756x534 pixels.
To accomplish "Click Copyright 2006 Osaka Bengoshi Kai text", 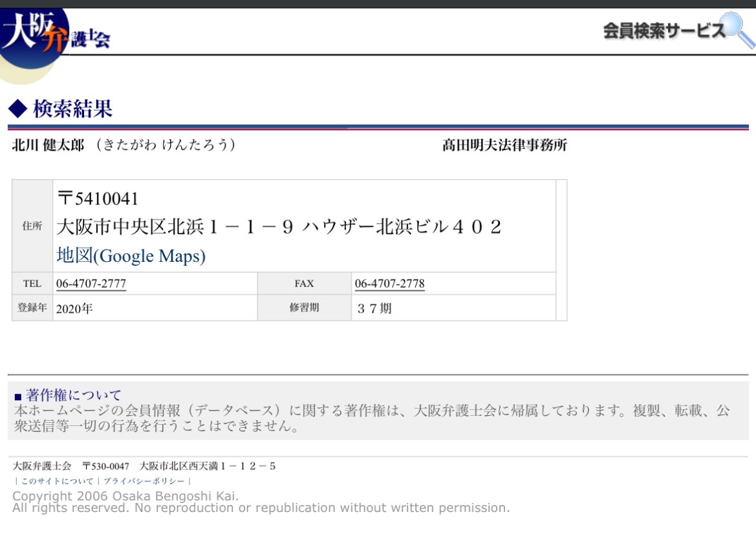I will coord(125,496).
